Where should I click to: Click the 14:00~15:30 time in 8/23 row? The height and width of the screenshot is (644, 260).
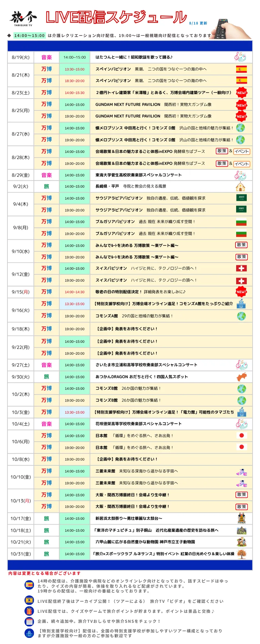[75, 93]
